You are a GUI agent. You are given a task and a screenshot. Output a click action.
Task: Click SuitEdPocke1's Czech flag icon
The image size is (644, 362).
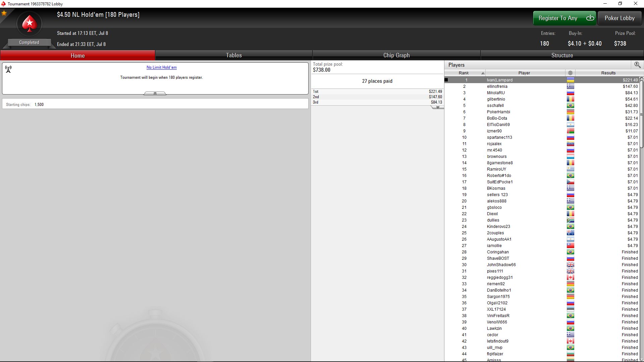570,182
